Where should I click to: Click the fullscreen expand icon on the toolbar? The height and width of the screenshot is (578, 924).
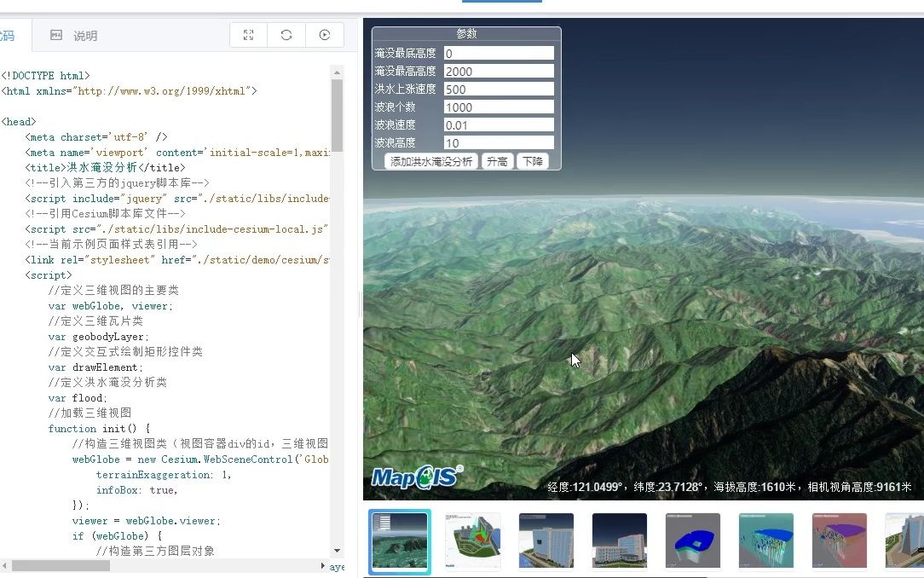click(247, 34)
